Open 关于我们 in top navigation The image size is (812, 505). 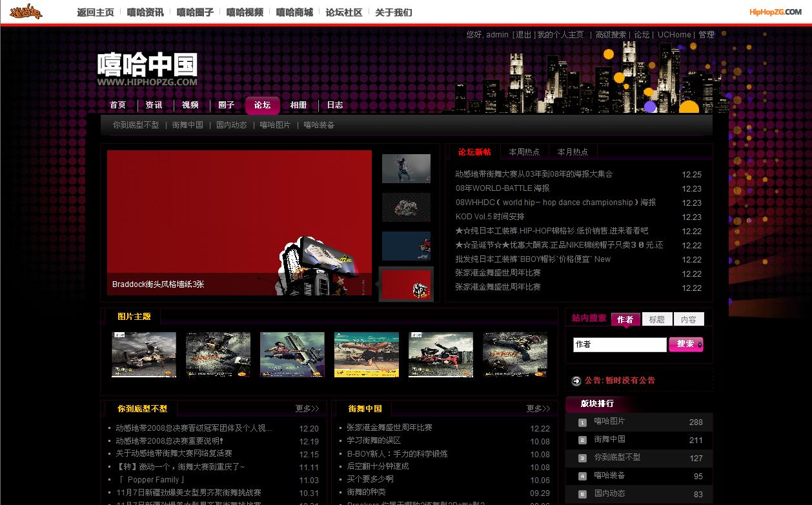coord(394,12)
